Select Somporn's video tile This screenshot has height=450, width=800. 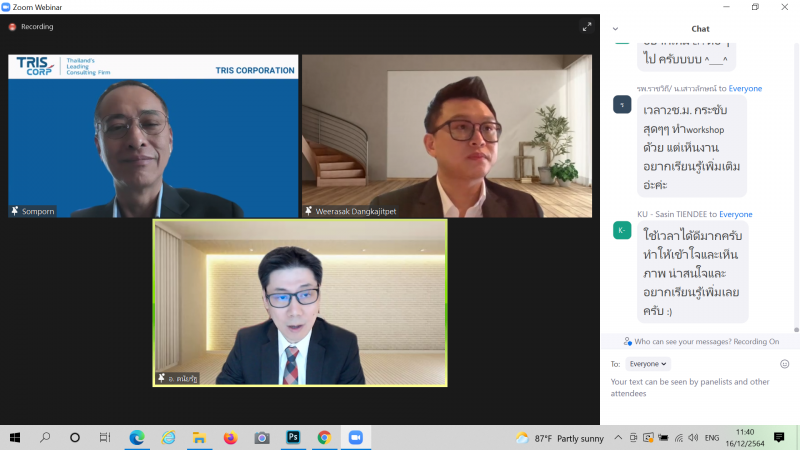153,136
